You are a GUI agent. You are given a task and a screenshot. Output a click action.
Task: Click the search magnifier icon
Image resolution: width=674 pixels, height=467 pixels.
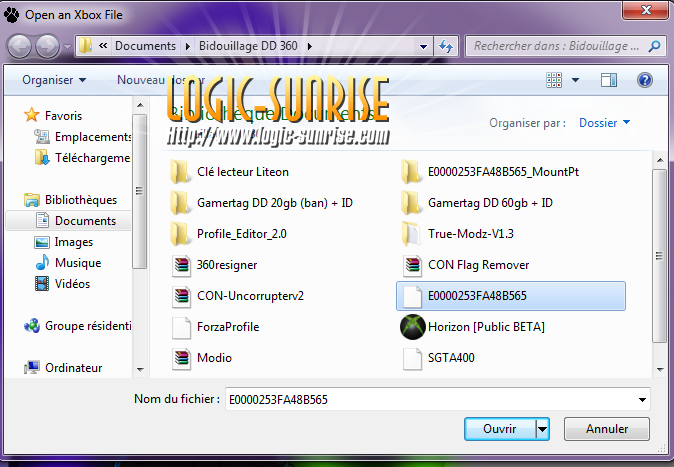coord(654,46)
